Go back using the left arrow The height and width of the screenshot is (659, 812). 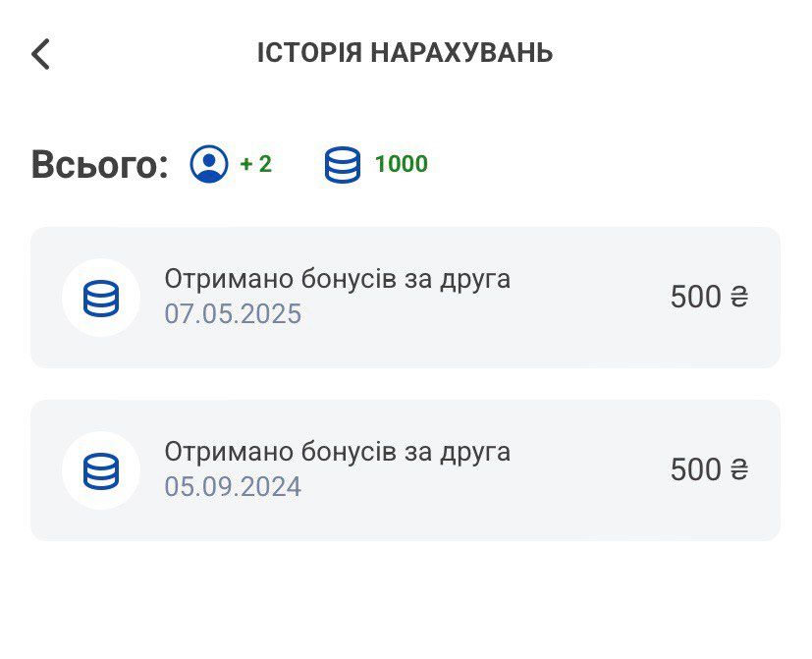point(40,54)
